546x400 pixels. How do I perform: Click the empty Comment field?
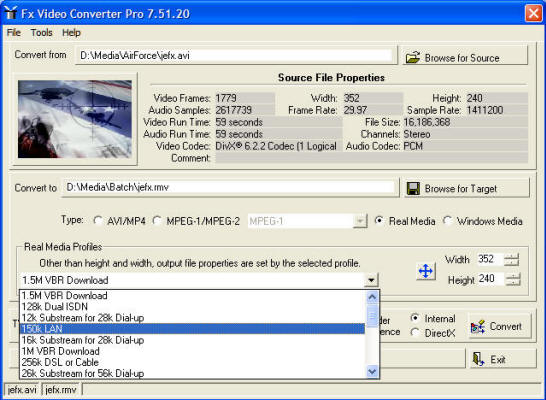coord(371,158)
